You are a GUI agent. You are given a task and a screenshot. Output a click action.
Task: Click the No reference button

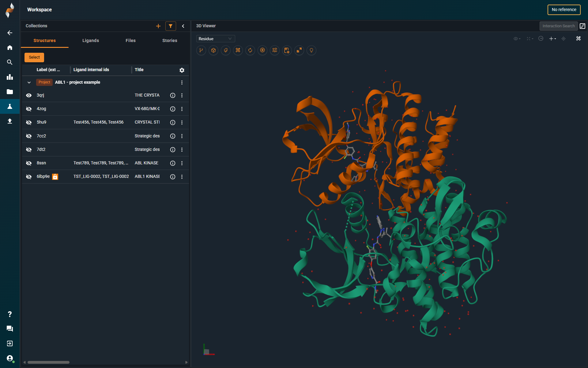pyautogui.click(x=564, y=10)
